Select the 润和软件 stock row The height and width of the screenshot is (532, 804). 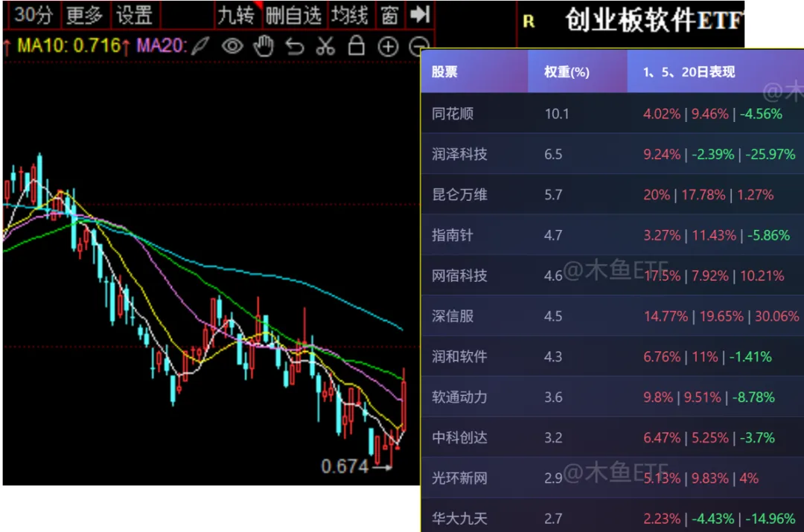pos(612,356)
